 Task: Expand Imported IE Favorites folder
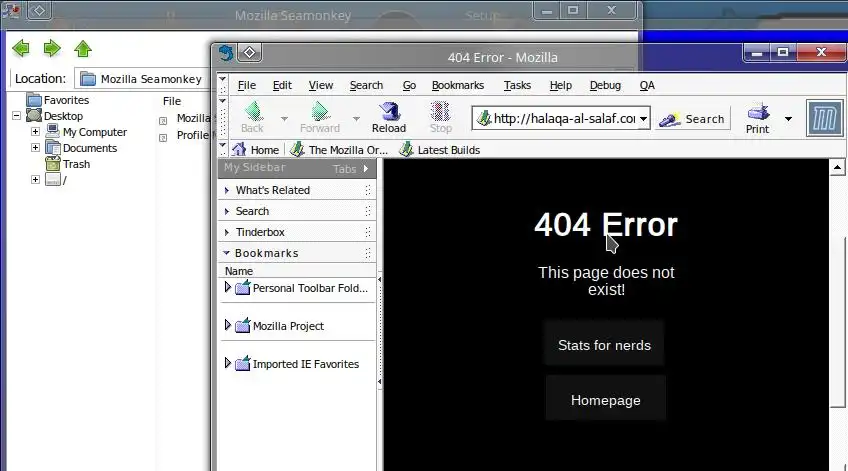pyautogui.click(x=228, y=363)
